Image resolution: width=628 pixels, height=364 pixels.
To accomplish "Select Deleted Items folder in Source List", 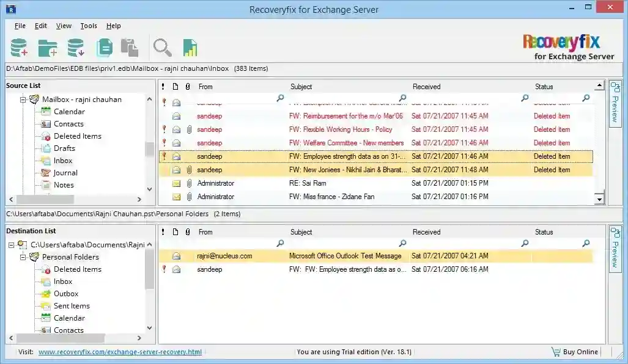I will 78,136.
